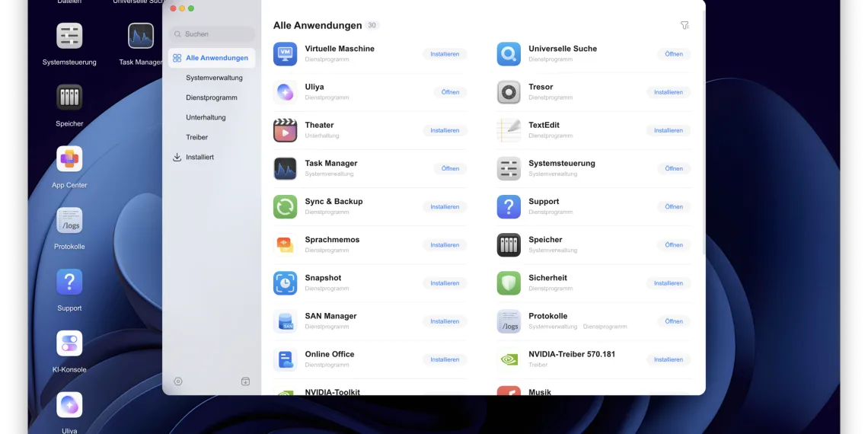Click the Snapshot app icon
Screen dimensions: 868x434
(285, 283)
